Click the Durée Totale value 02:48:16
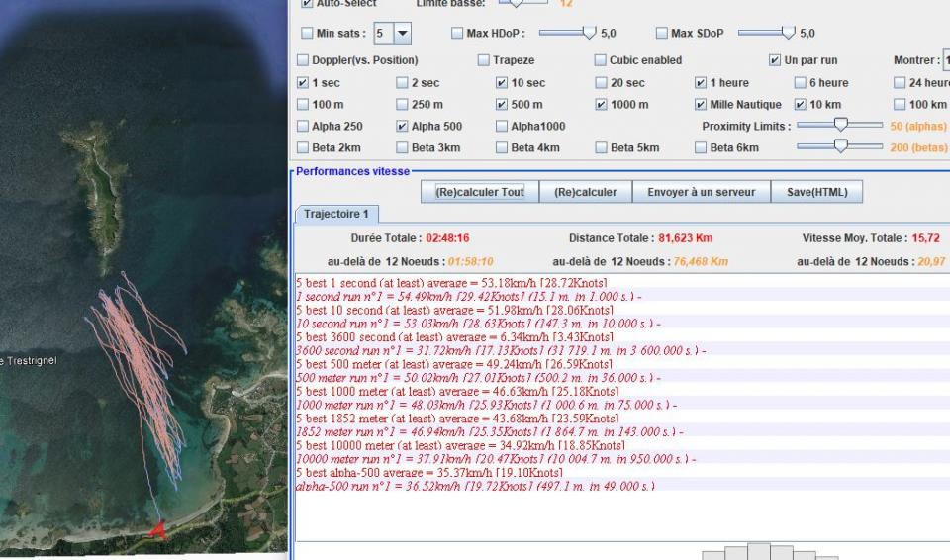 (447, 238)
